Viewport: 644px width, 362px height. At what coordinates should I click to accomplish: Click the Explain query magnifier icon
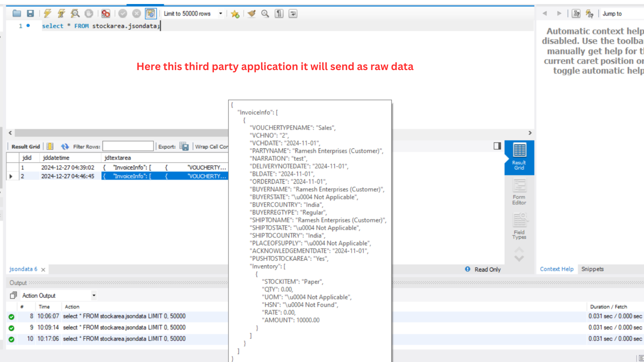point(75,14)
